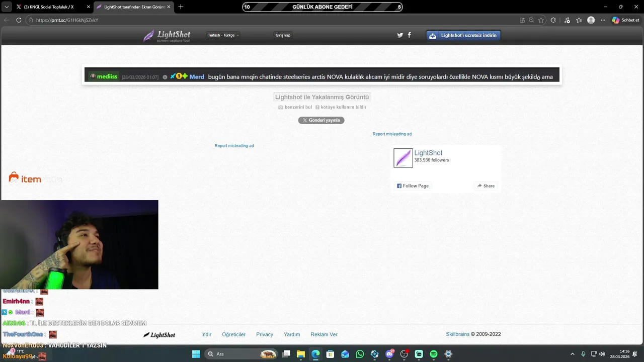Open the Öğreticiler footer link
644x362 pixels.
pyautogui.click(x=234, y=334)
